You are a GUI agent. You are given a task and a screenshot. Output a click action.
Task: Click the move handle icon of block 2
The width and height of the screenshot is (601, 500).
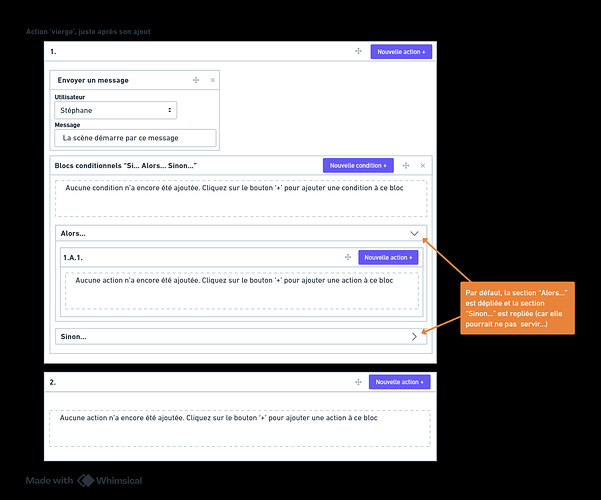tap(357, 382)
